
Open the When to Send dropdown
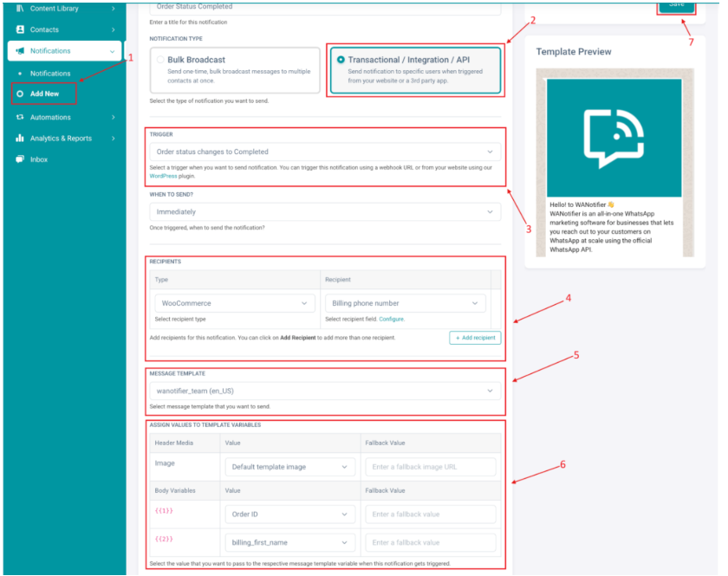tap(325, 211)
